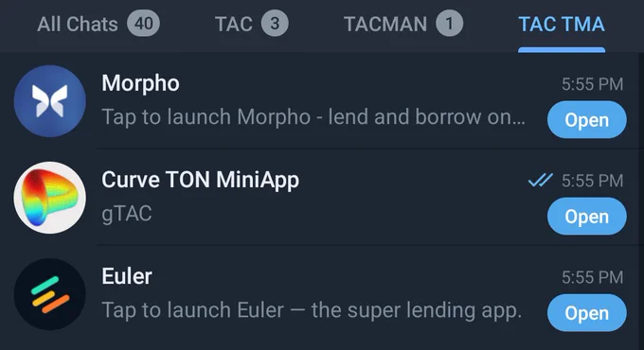Click the TAC unread badge 3
Screen dimensions: 644x350
pos(275,24)
